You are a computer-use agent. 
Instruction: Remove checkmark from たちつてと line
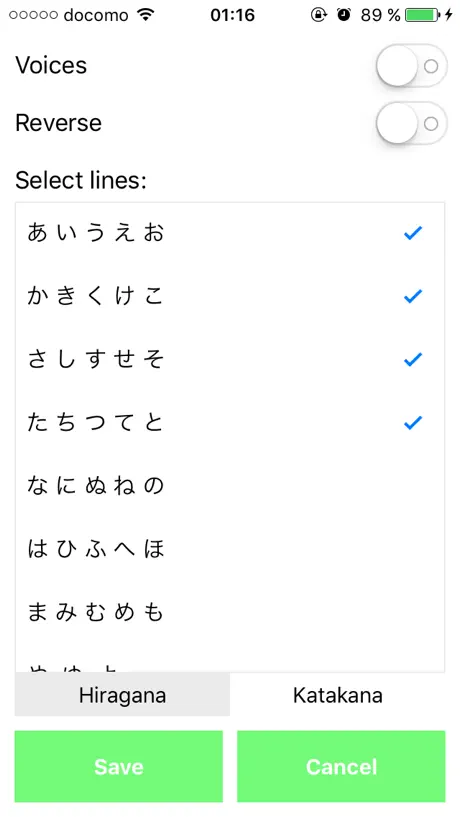tap(412, 423)
